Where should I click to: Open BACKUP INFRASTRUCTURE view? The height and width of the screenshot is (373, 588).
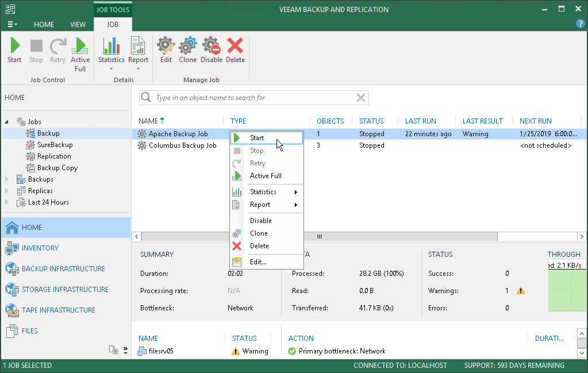pos(66,269)
